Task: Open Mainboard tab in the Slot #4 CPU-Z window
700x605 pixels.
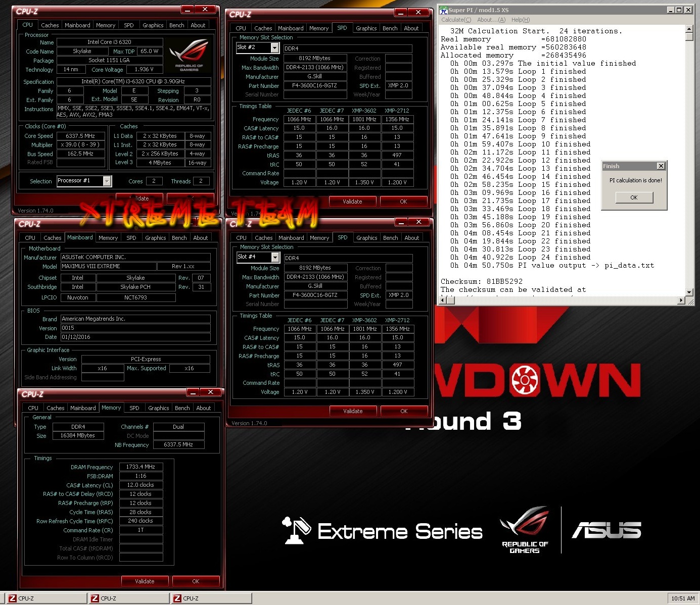Action: [x=291, y=238]
